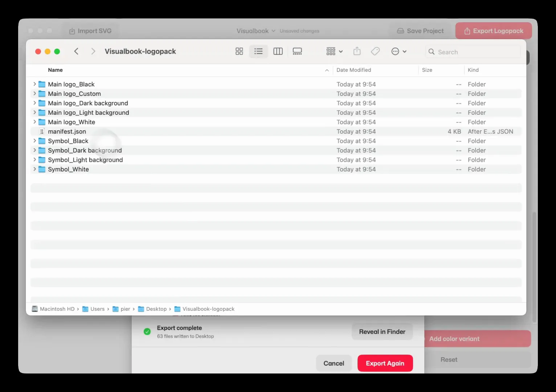The image size is (556, 392).
Task: Click the Share icon in Finder toolbar
Action: [x=357, y=52]
